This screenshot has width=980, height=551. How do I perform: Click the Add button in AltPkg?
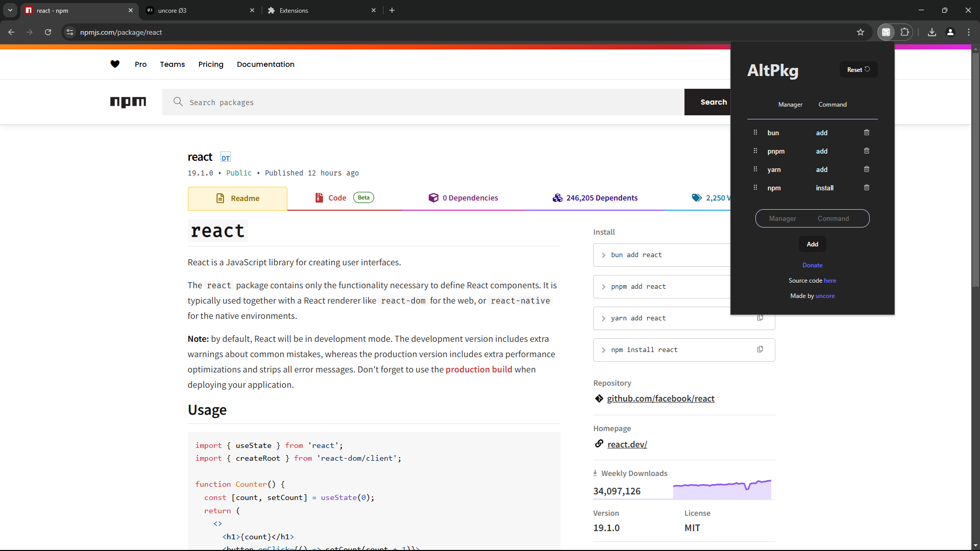click(812, 244)
